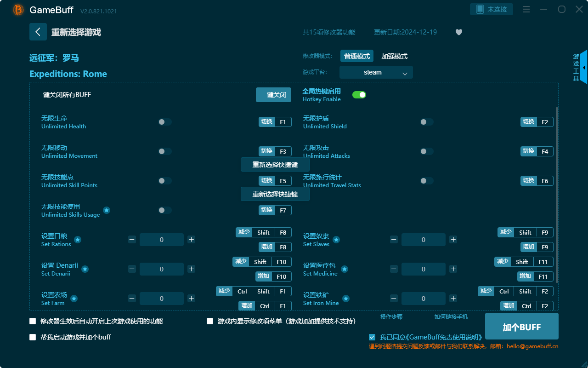This screenshot has height=368, width=588.
Task: Click minus icon for Set Denarii
Action: coord(132,269)
